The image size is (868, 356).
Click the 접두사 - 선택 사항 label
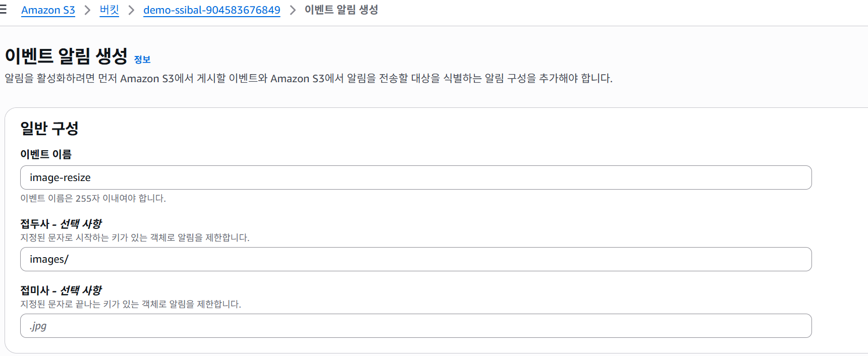pyautogui.click(x=61, y=223)
